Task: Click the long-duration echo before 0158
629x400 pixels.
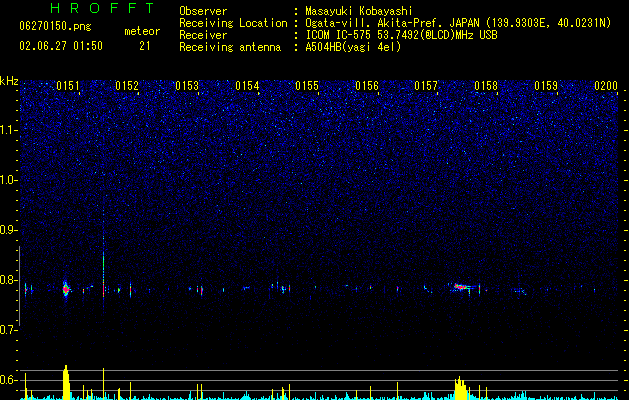Action: coord(463,287)
